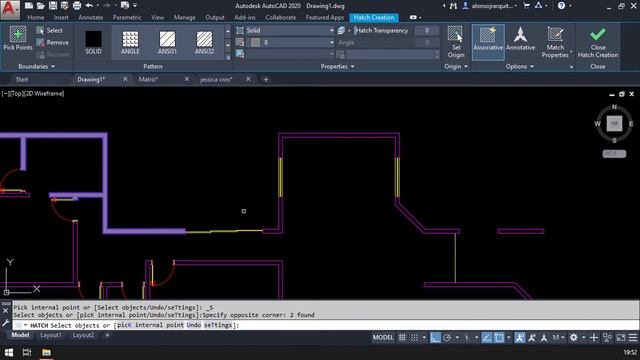Click the New drawing icon
The height and width of the screenshot is (360, 640).
pyautogui.click(x=29, y=6)
